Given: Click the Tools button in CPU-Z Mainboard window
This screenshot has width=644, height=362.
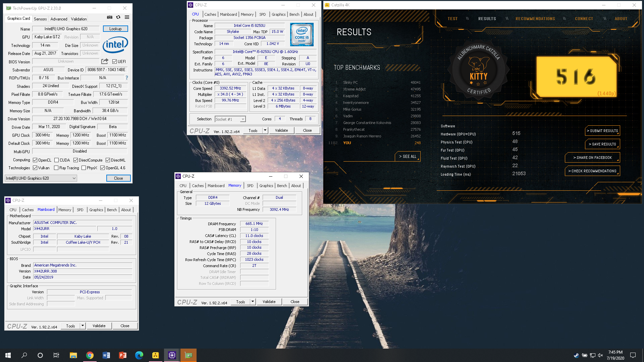Looking at the screenshot, I should point(70,326).
